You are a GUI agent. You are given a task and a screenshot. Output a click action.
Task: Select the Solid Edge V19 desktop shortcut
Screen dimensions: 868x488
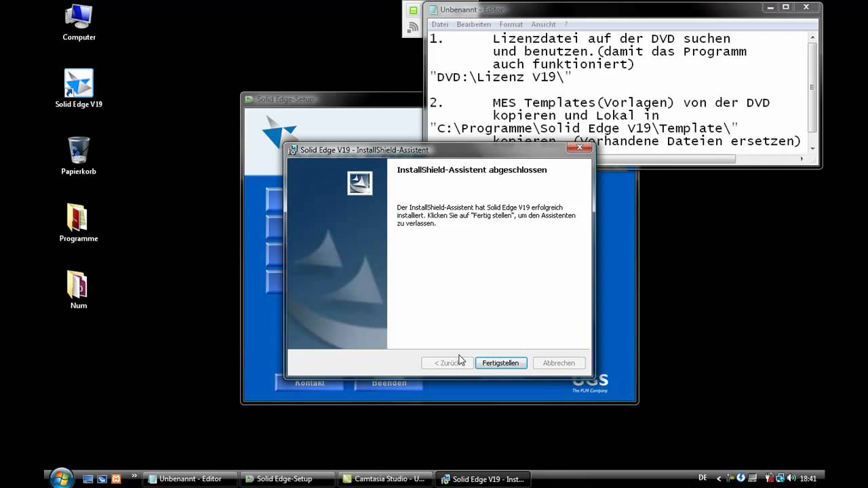(x=79, y=89)
